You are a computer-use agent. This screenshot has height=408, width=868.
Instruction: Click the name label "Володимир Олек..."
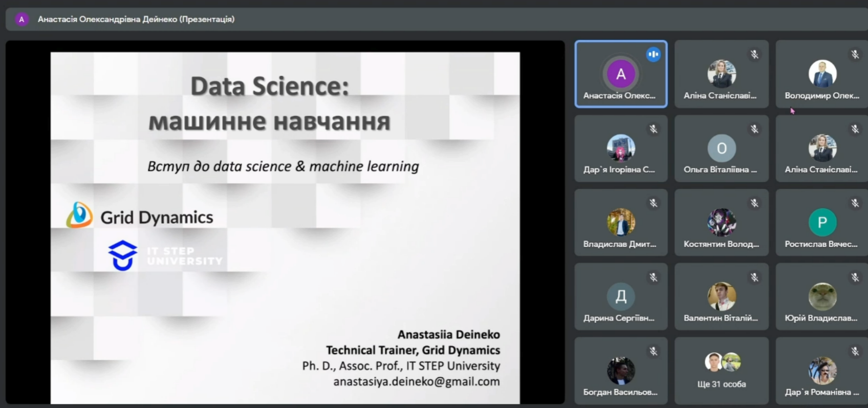pyautogui.click(x=822, y=96)
